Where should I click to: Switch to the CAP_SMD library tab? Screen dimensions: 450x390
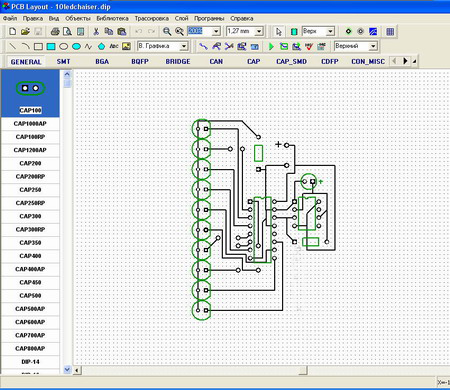(x=291, y=62)
